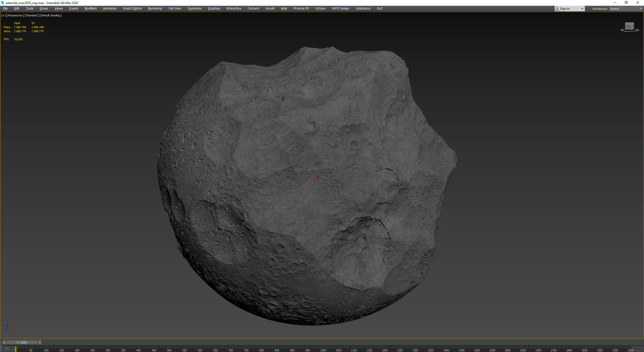Open the Group menu

(44, 9)
